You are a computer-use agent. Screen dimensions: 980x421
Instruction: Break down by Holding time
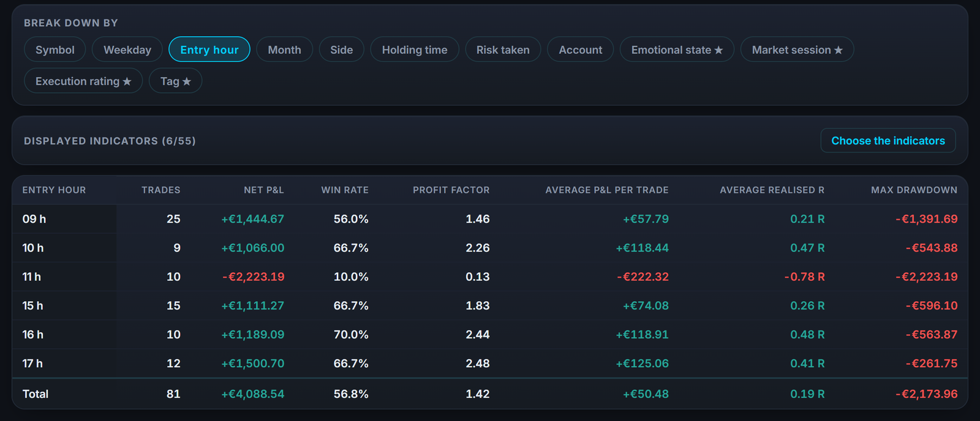(x=415, y=50)
